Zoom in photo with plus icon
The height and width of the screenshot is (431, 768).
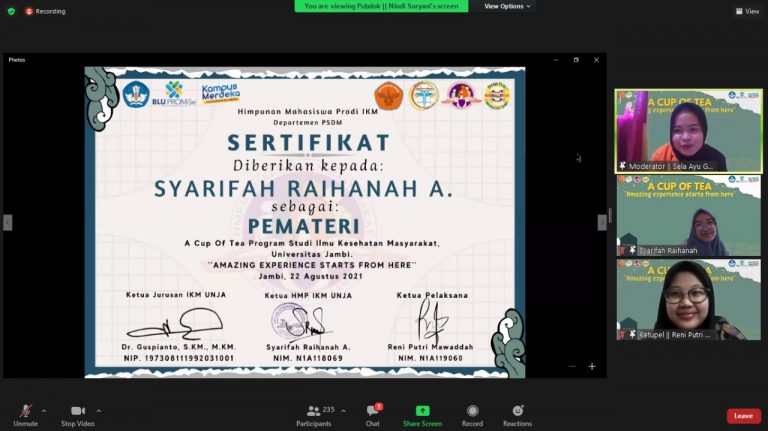click(592, 366)
